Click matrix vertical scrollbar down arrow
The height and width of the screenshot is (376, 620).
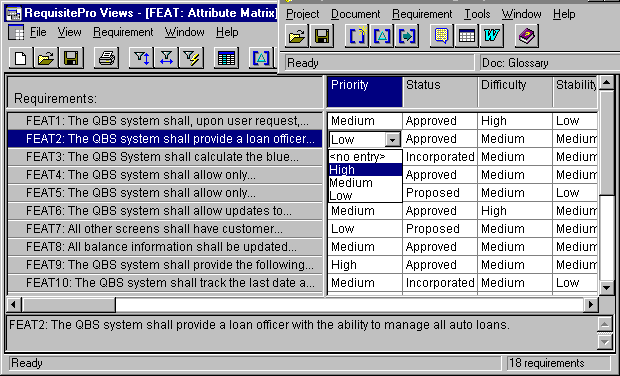pos(606,287)
